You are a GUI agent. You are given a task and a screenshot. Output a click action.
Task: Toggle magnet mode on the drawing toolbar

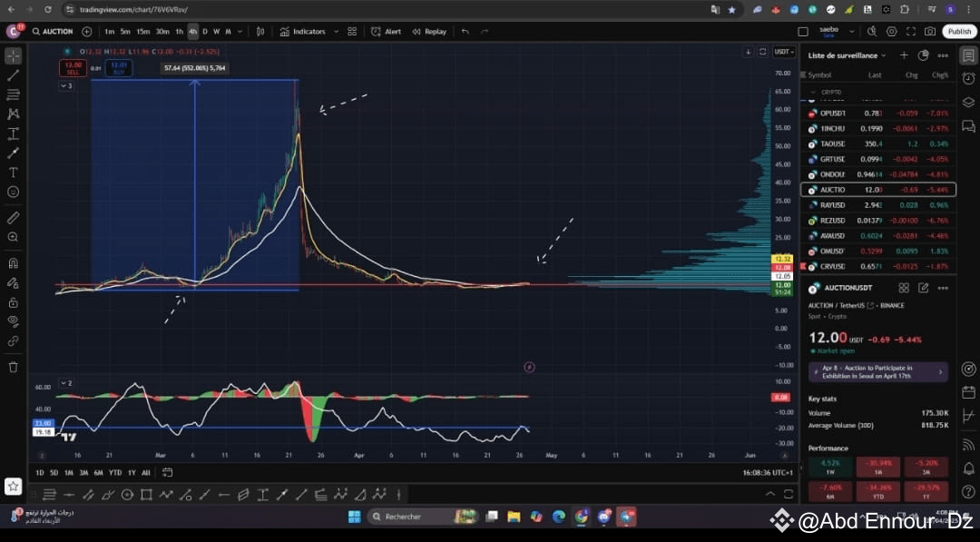(13, 264)
